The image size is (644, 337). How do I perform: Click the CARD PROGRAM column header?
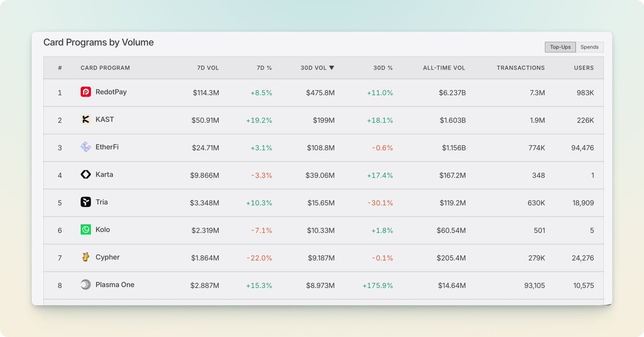click(x=105, y=68)
